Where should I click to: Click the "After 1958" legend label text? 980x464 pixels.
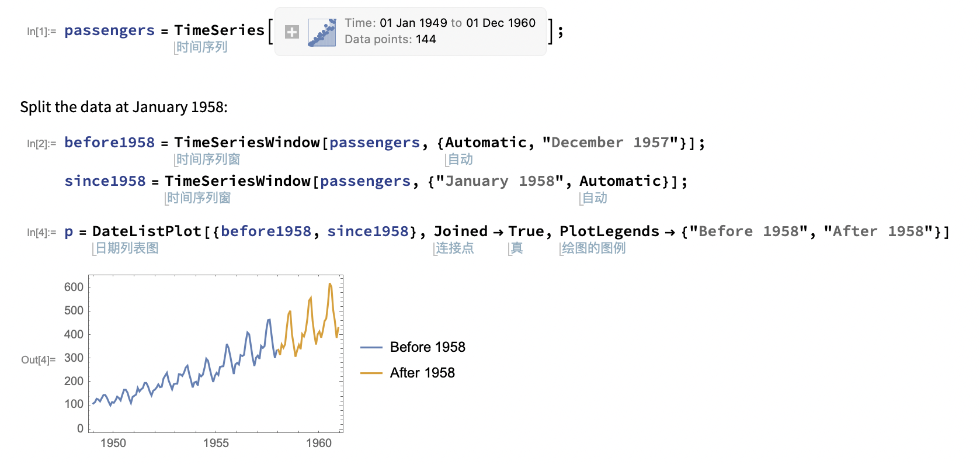point(422,373)
